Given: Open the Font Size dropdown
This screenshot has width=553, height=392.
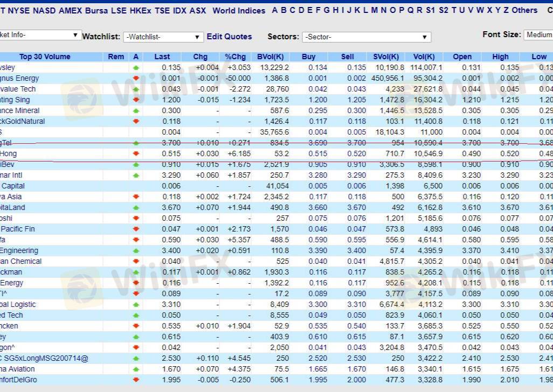Looking at the screenshot, I should 538,35.
